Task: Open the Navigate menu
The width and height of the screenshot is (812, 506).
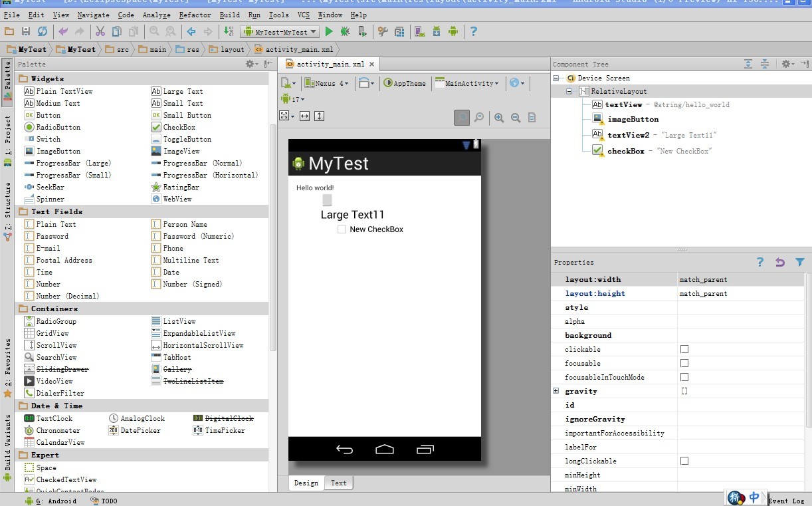Action: tap(94, 15)
